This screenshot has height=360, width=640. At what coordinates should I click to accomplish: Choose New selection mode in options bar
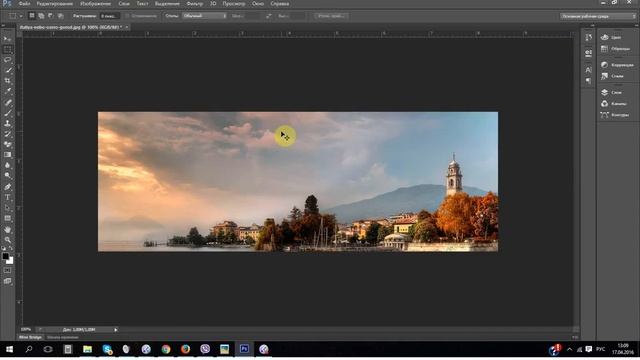(31, 16)
